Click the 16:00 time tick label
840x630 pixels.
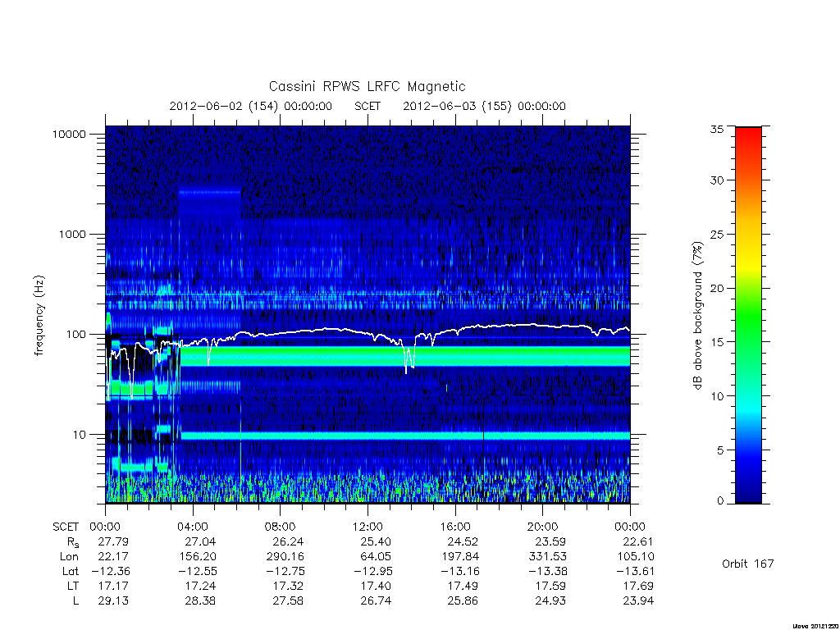click(455, 527)
